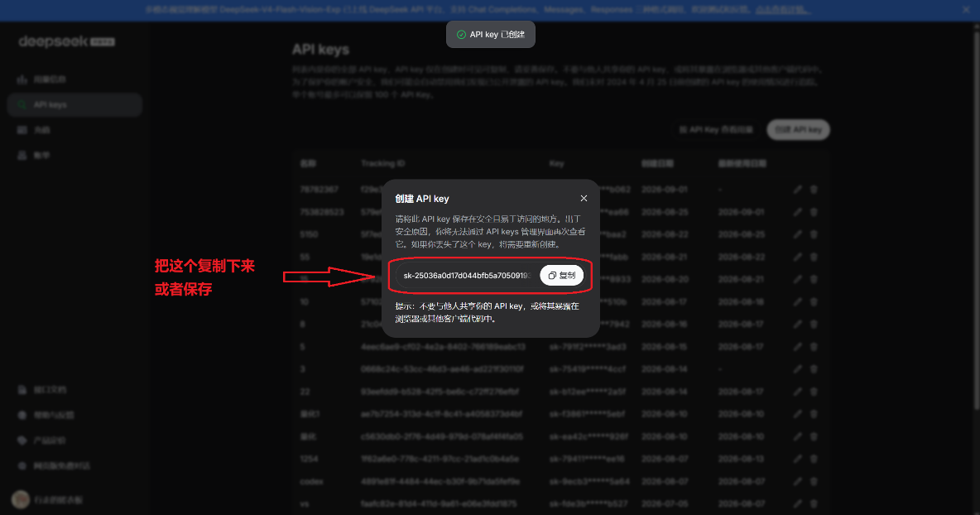Delete the key created 2026-08-16
Viewport: 980px width, 515px height.
(x=814, y=324)
